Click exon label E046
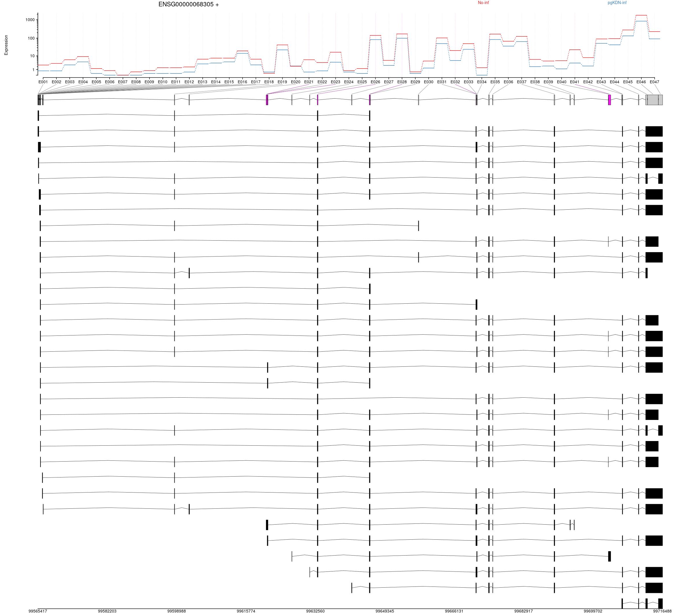The image size is (694, 616). click(641, 82)
